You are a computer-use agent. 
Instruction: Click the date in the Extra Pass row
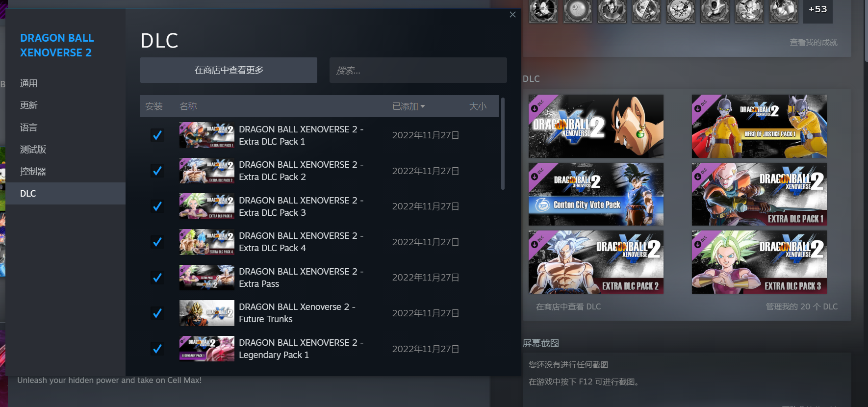[x=426, y=278]
